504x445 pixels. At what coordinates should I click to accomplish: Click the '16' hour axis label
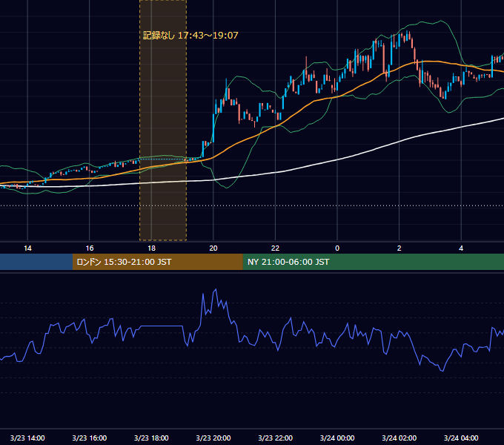[90, 248]
